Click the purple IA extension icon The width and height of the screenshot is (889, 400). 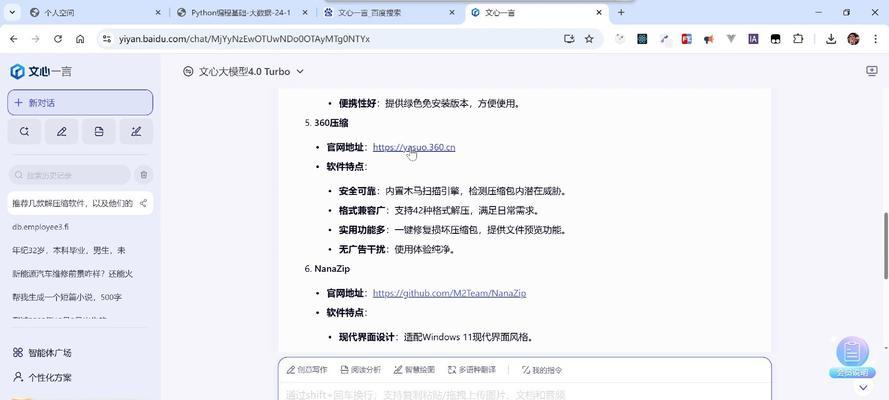coord(753,39)
